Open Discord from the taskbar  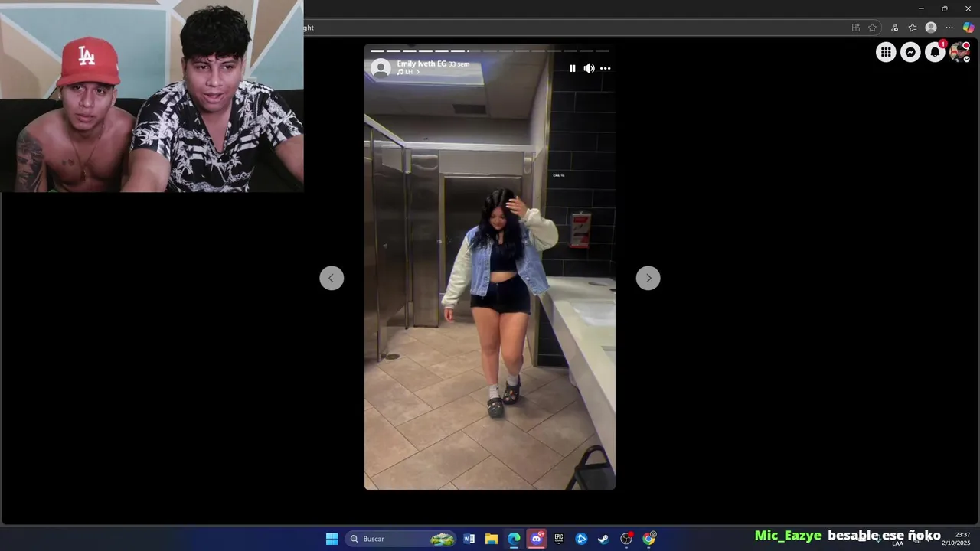click(537, 539)
